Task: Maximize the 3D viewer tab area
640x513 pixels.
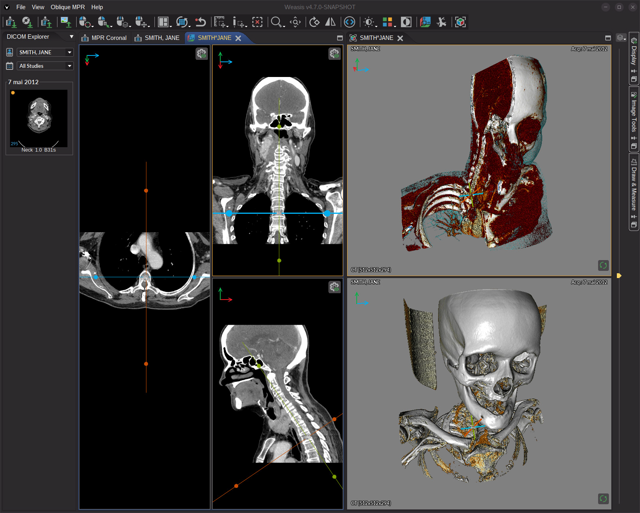Action: click(608, 38)
